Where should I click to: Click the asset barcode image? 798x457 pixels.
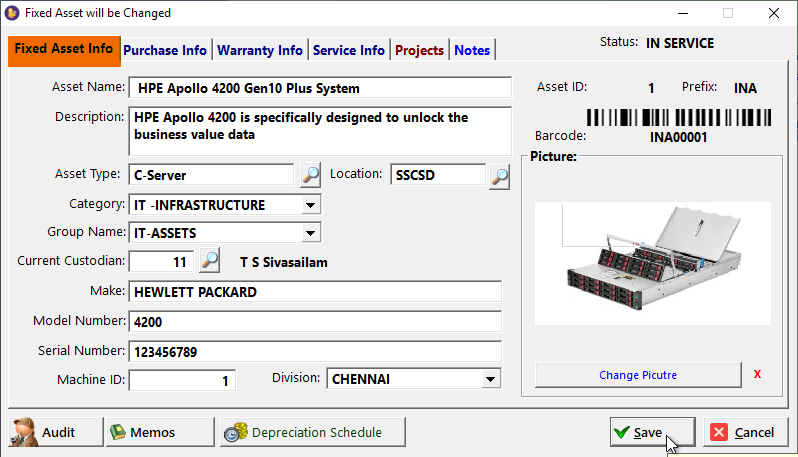[x=679, y=118]
